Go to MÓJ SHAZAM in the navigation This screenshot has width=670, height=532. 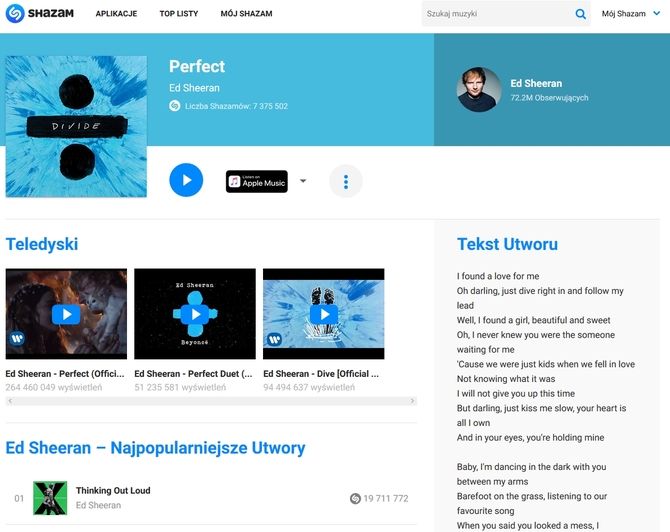pyautogui.click(x=246, y=14)
